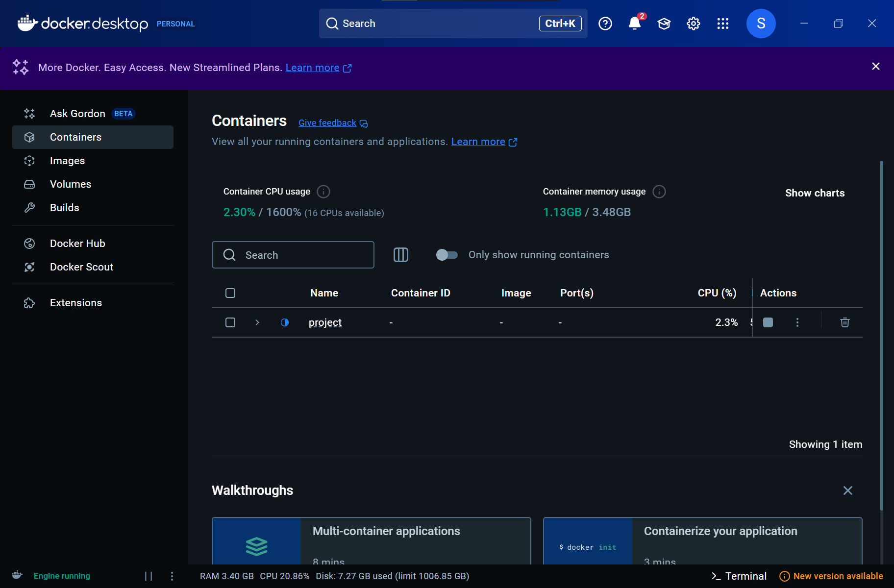Open the notifications bell
The height and width of the screenshot is (588, 894).
coord(635,24)
